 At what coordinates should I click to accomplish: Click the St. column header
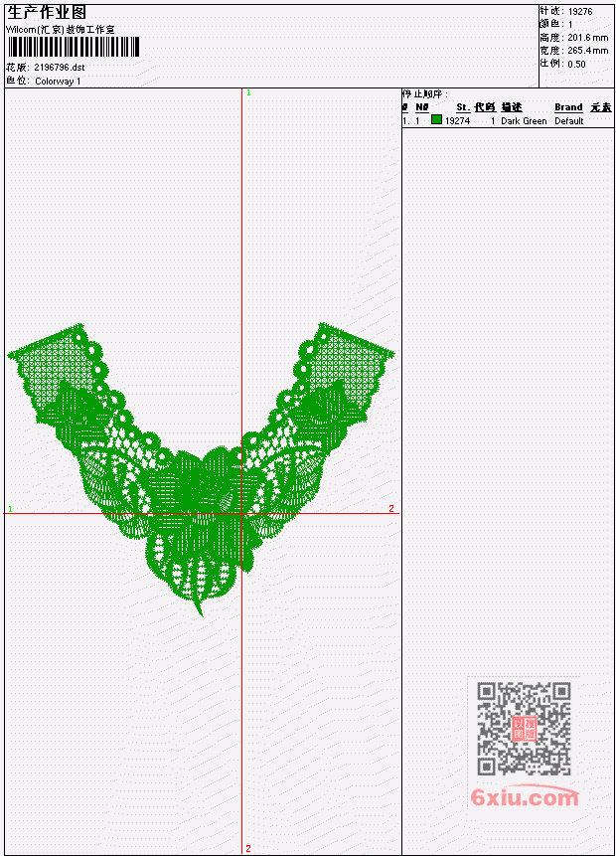coord(463,107)
